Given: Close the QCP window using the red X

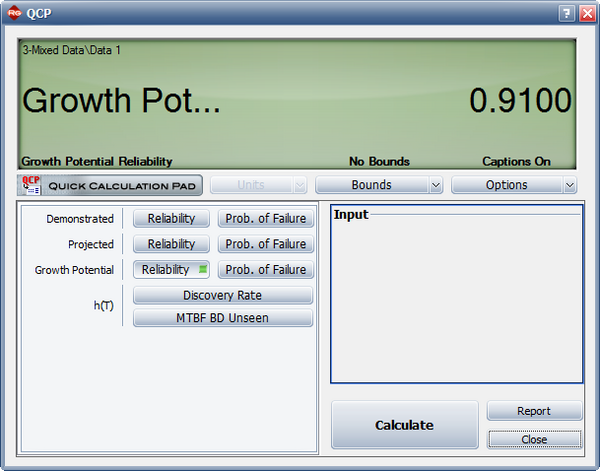Looking at the screenshot, I should click(585, 13).
